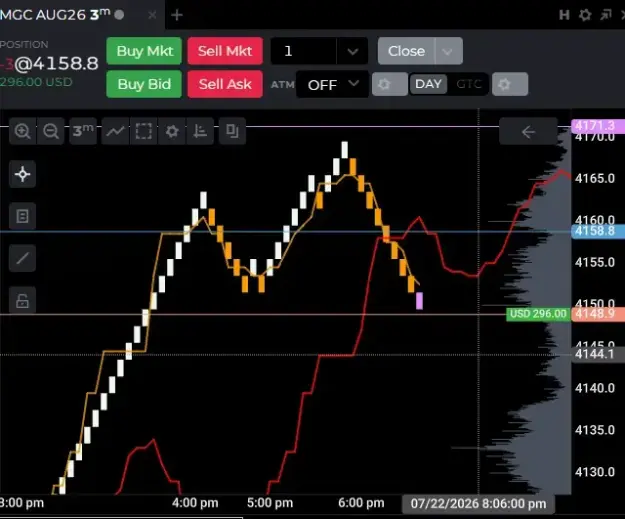
Task: Open chart settings gear in toolbar
Action: coord(172,131)
